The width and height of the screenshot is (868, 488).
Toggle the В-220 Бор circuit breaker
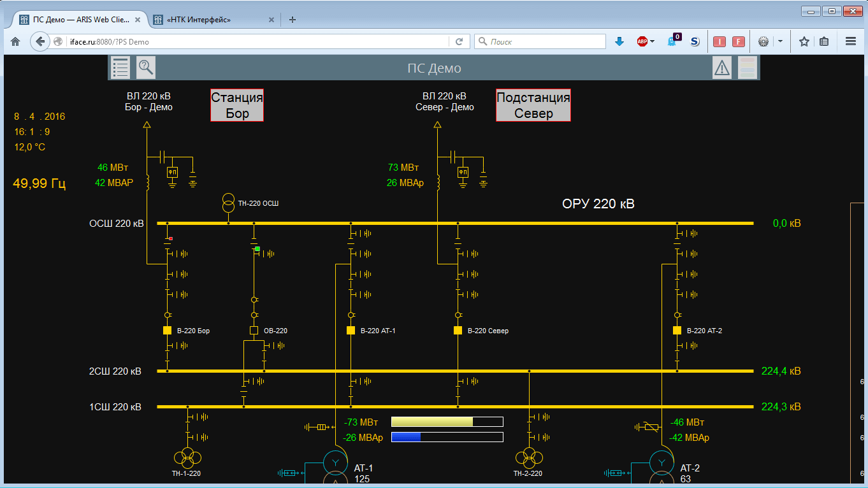167,331
